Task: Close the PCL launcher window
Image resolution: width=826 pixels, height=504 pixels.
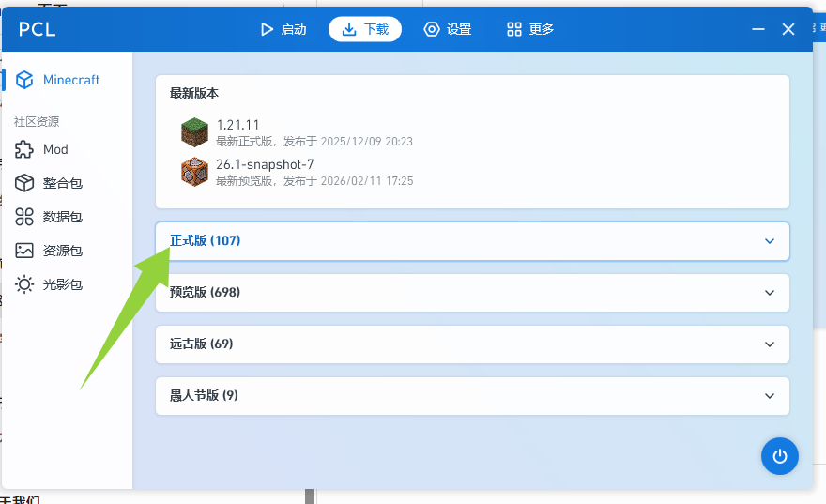Action: pyautogui.click(x=788, y=29)
